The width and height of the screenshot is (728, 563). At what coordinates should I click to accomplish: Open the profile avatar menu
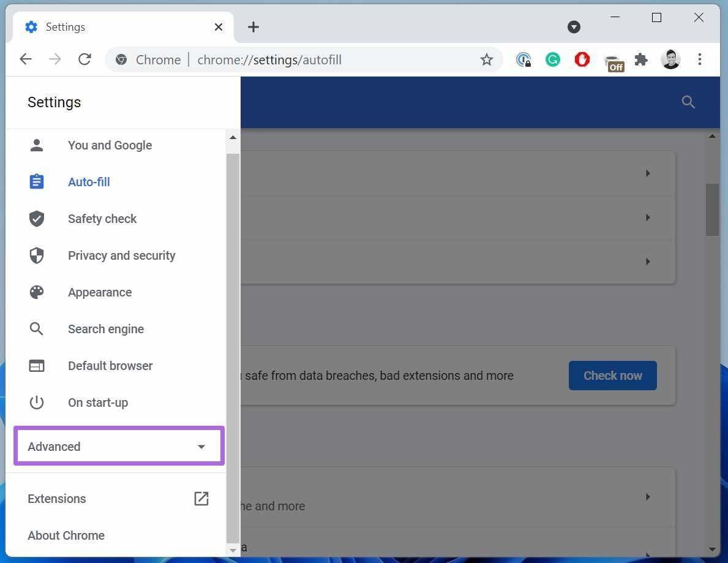[x=670, y=59]
